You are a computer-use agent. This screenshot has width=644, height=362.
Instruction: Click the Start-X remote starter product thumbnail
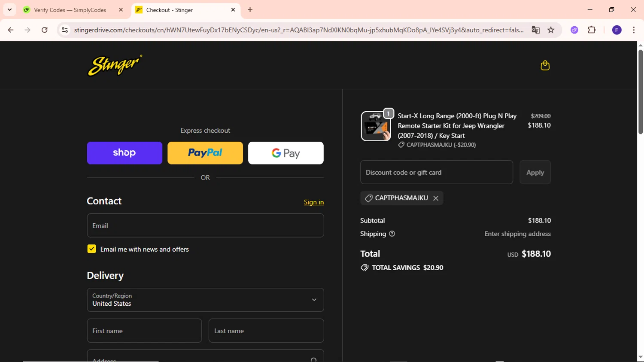pos(376,126)
